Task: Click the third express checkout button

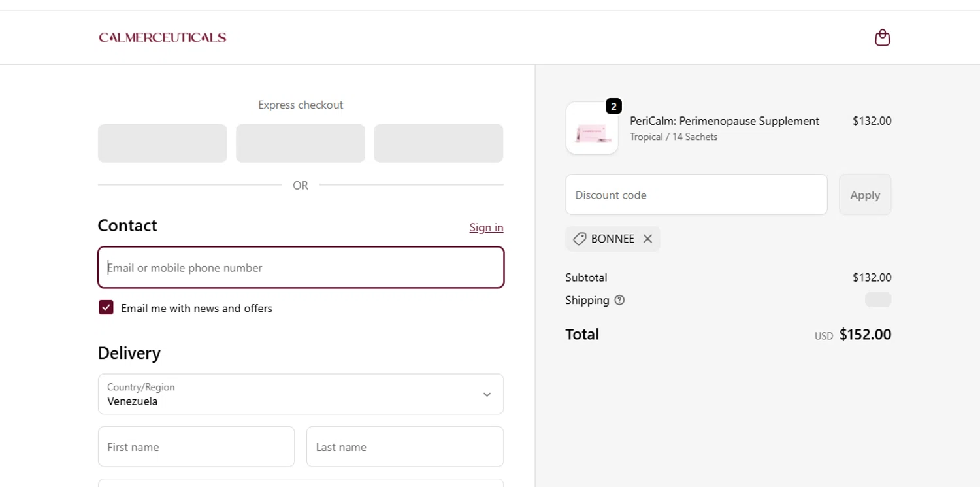Action: click(438, 143)
